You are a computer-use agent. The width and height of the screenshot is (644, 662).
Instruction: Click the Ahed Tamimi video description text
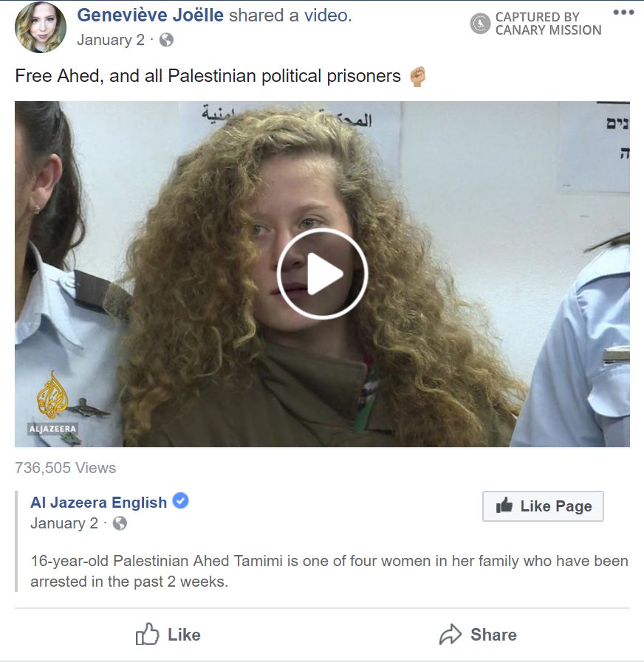329,571
